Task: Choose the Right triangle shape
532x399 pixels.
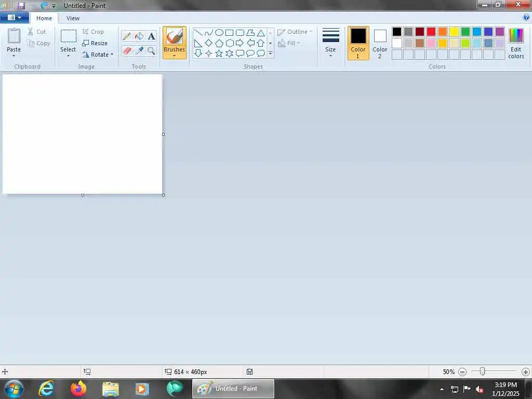Action: pyautogui.click(x=198, y=43)
